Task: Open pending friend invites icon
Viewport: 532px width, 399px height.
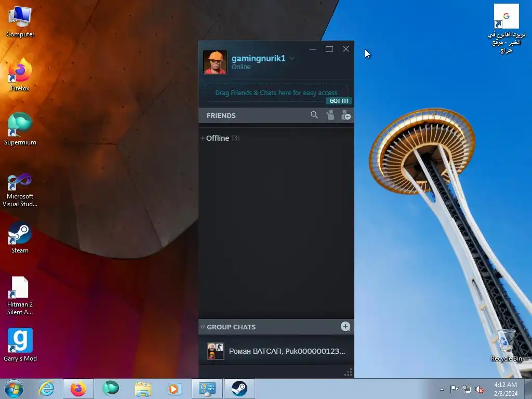Action: click(330, 115)
